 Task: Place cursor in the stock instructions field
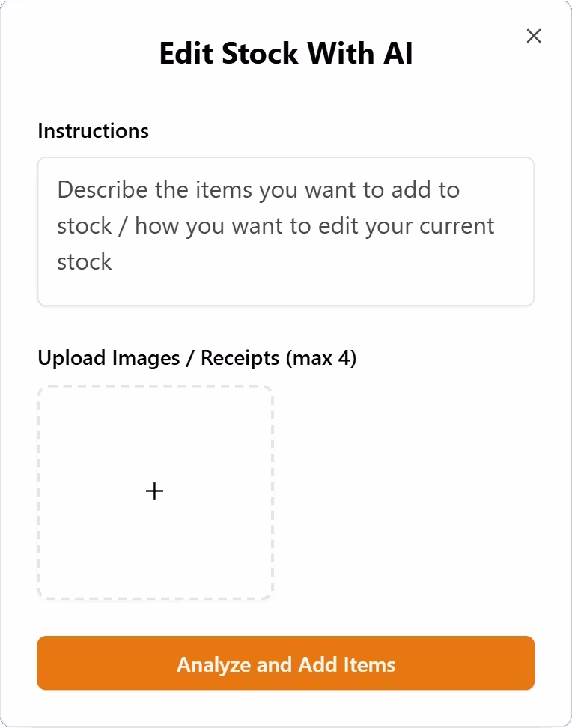point(285,231)
